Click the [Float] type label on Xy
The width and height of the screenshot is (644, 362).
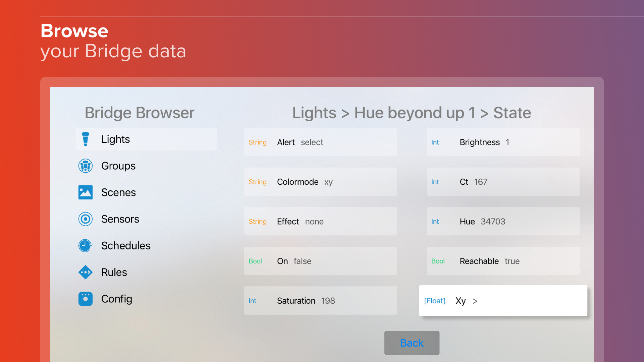(435, 301)
